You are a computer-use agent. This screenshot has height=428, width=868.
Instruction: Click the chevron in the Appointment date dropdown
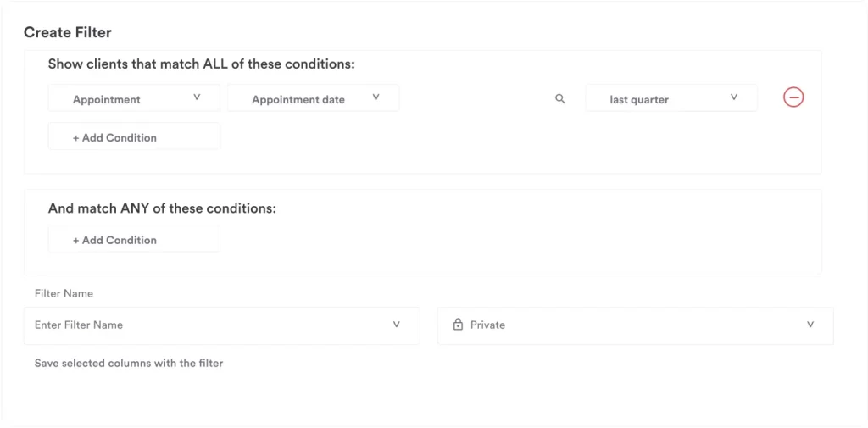(376, 98)
